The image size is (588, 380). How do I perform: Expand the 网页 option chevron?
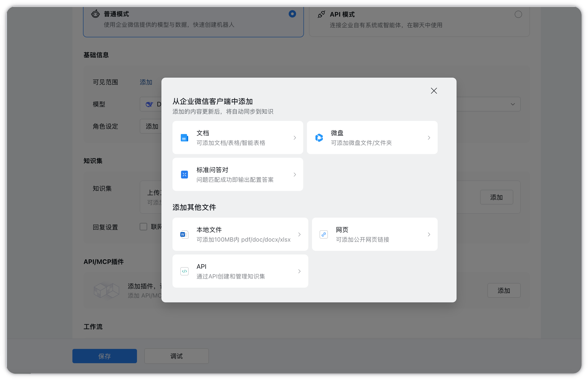pos(429,234)
